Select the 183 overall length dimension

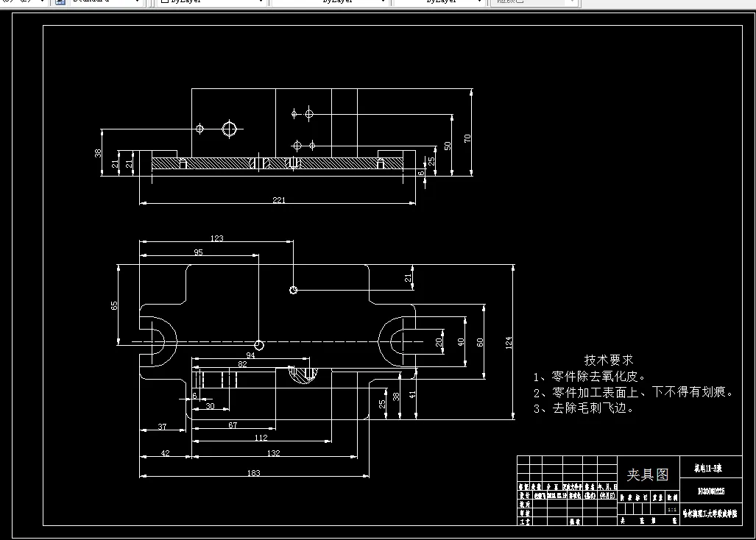click(x=254, y=472)
